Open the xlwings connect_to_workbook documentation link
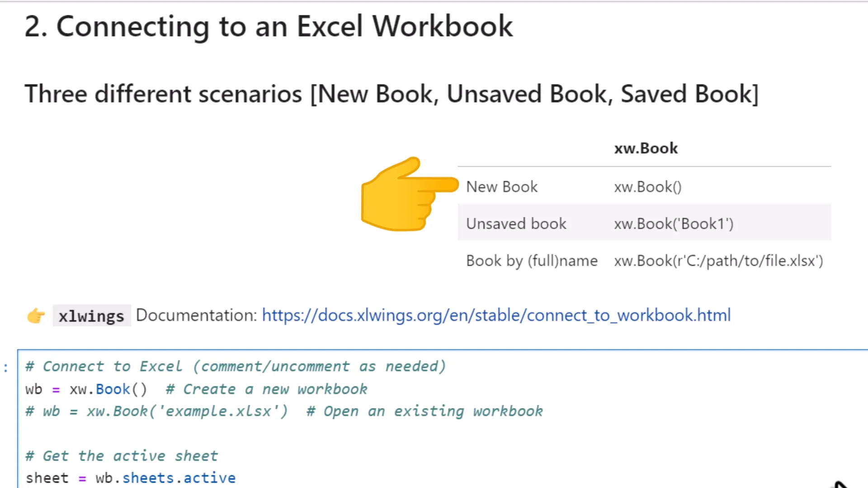The image size is (868, 488). tap(495, 315)
